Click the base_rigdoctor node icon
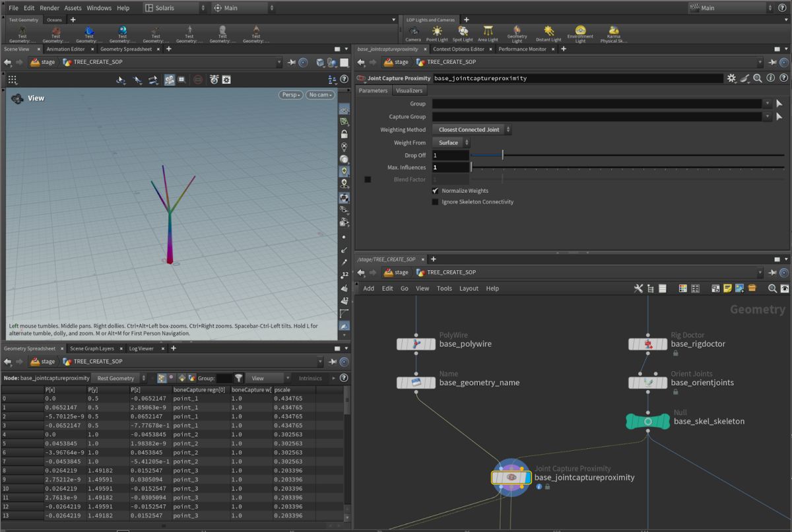The height and width of the screenshot is (532, 792). [x=647, y=344]
